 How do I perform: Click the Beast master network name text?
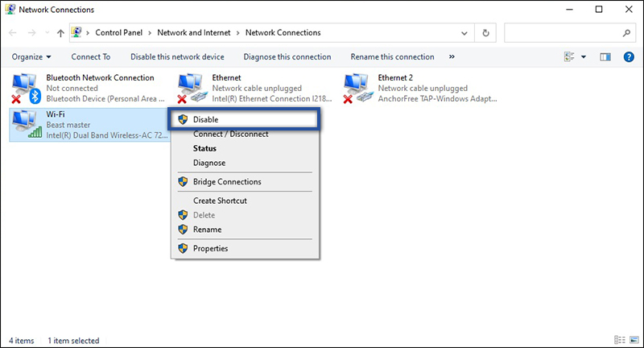68,125
